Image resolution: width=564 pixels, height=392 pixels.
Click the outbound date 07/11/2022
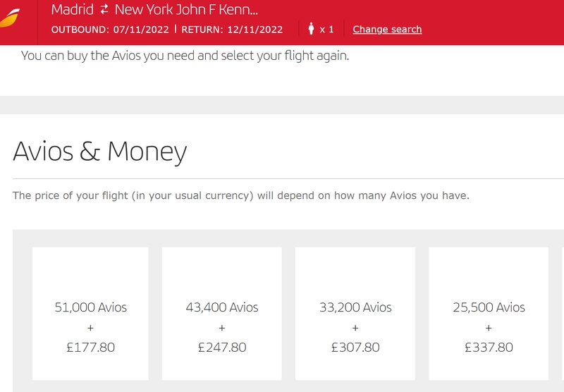(141, 30)
